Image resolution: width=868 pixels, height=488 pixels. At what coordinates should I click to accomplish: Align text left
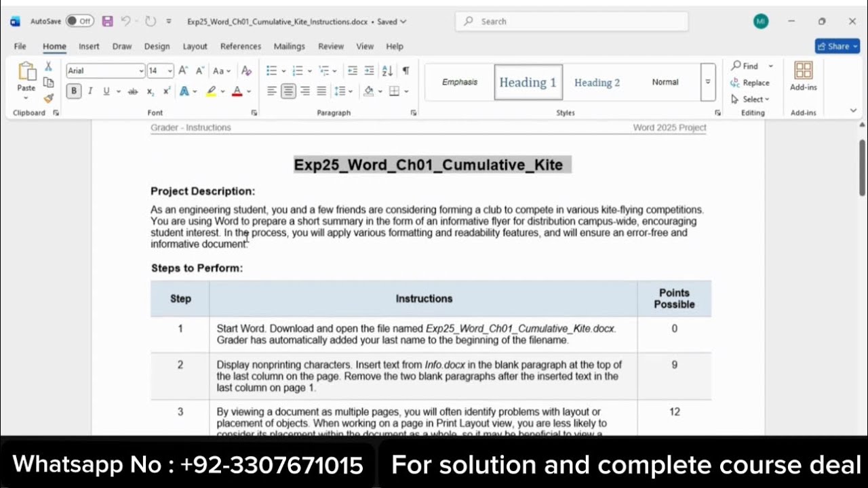(x=272, y=91)
